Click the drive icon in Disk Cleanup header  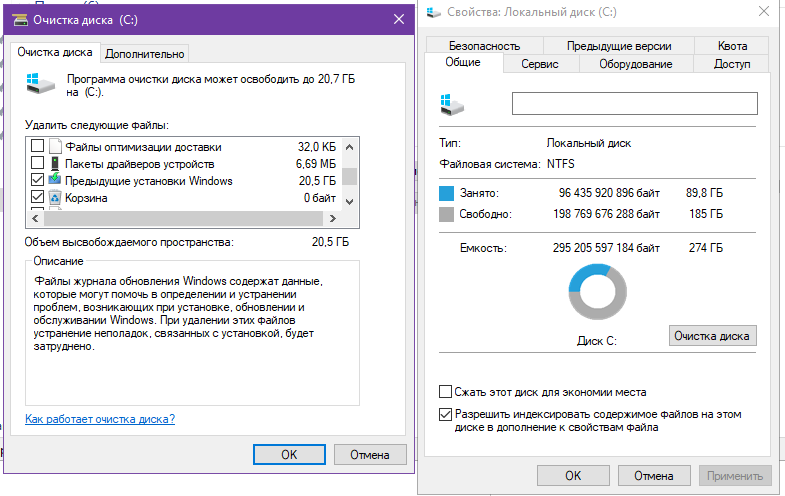pos(41,84)
